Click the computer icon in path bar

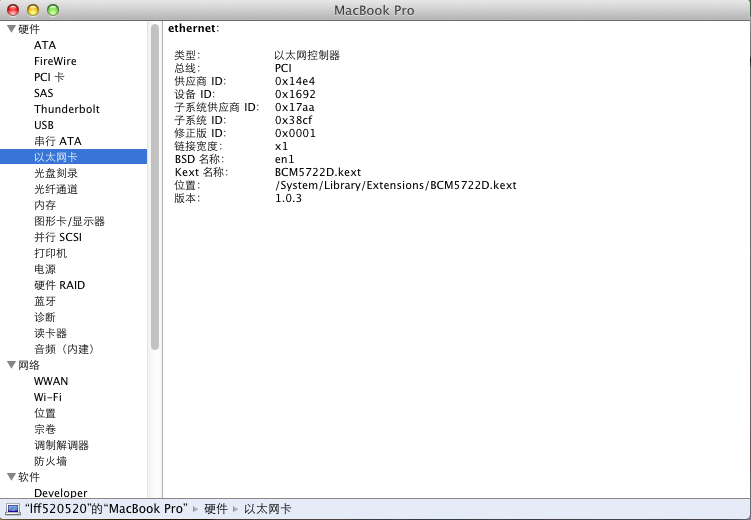(x=13, y=509)
